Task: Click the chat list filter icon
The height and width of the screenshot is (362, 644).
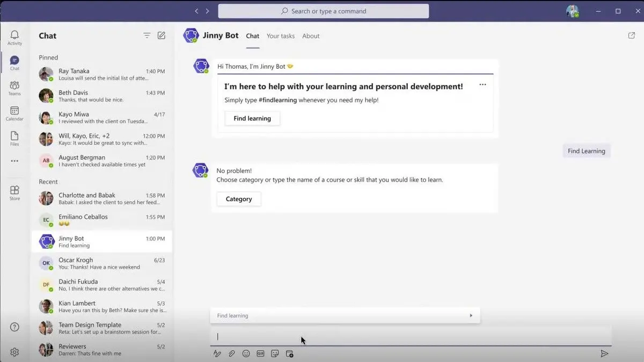Action: tap(147, 35)
